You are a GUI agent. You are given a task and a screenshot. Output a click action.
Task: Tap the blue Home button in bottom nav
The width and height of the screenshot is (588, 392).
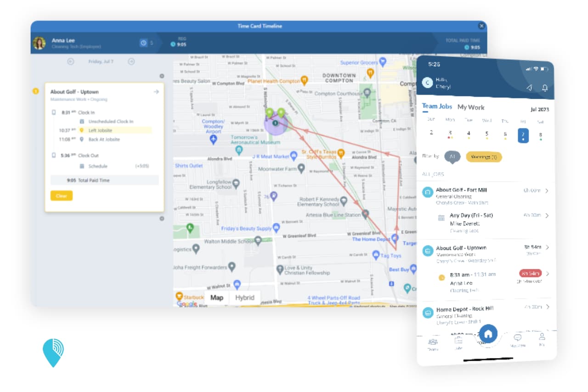point(488,334)
